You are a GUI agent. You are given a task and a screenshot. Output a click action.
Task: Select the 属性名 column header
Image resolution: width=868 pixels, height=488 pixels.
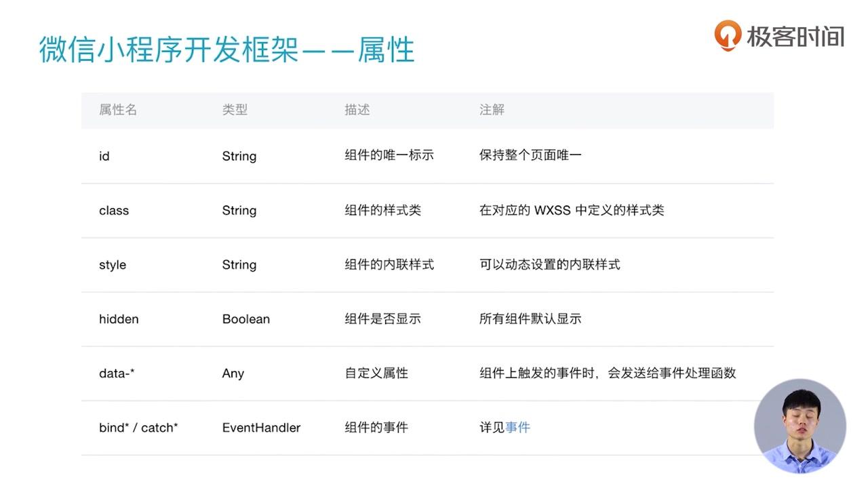(118, 110)
